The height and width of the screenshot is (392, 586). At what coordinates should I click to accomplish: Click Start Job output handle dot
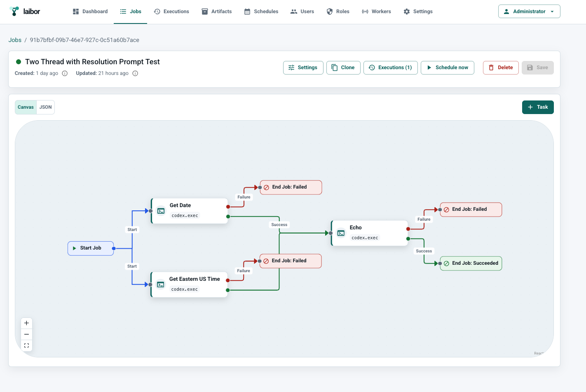coord(114,248)
